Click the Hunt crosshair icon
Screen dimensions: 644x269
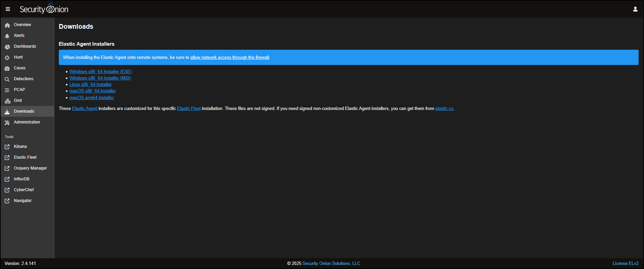[7, 58]
